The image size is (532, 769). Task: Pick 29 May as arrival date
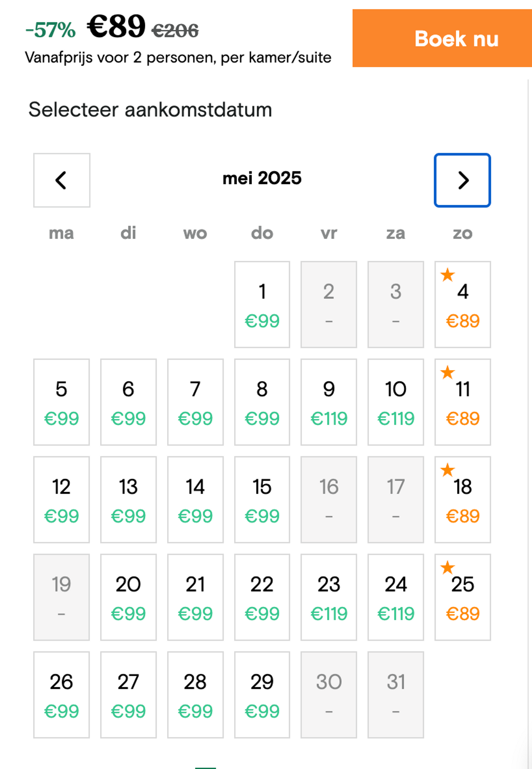[x=262, y=695]
